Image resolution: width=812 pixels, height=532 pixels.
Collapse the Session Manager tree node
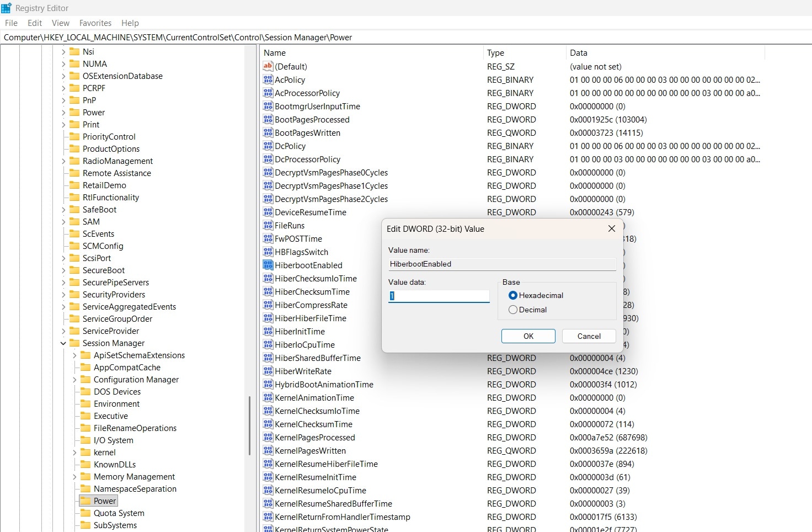click(x=62, y=343)
